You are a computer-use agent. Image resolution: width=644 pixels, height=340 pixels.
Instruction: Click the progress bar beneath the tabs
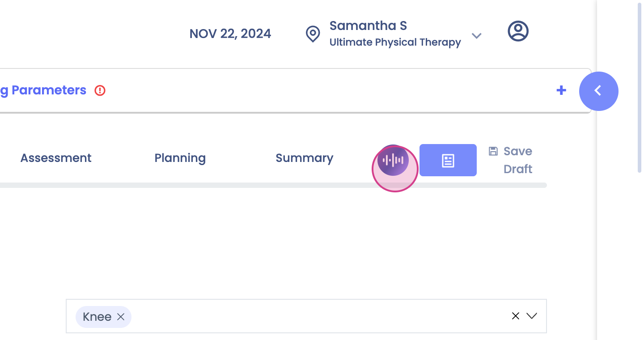[x=273, y=185]
